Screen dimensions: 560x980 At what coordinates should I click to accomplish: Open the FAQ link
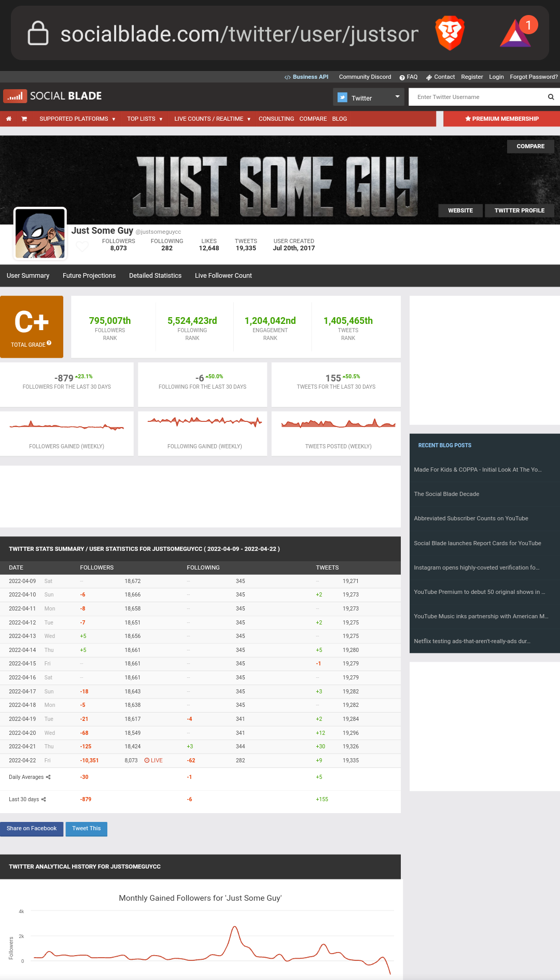coord(409,77)
